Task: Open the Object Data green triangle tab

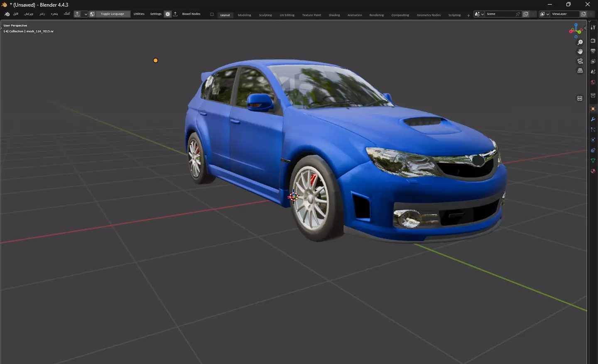Action: pos(593,161)
